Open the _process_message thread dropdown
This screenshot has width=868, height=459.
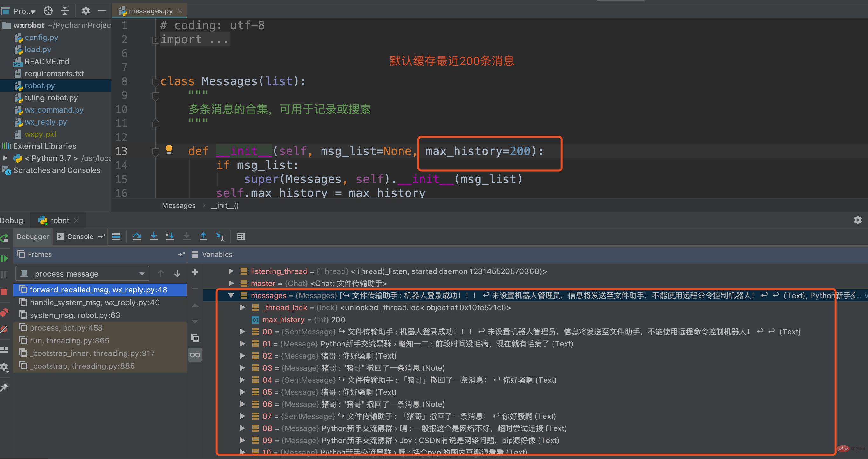click(x=82, y=273)
